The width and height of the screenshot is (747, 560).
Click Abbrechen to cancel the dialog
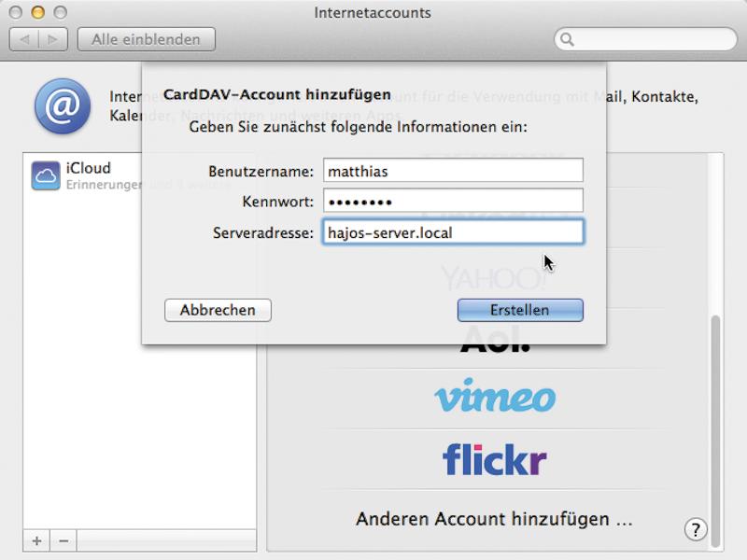tap(218, 310)
